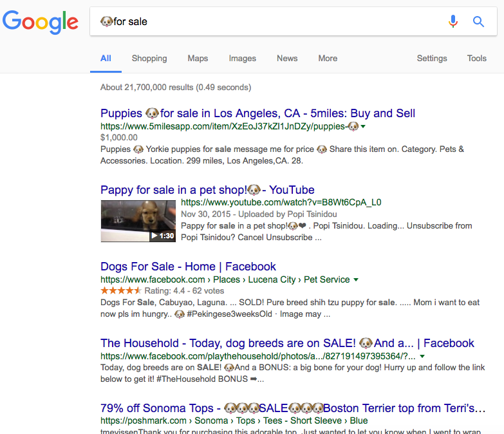The width and height of the screenshot is (504, 434).
Task: Click the youtube.com watch URL
Action: 281,202
